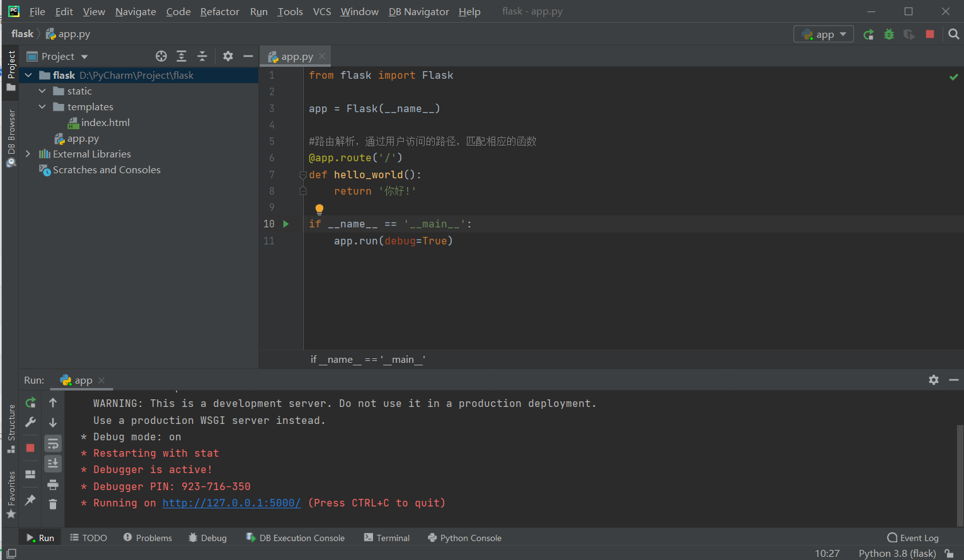Screen dimensions: 964x560
Task: Start debugging with the bug icon
Action: (888, 34)
